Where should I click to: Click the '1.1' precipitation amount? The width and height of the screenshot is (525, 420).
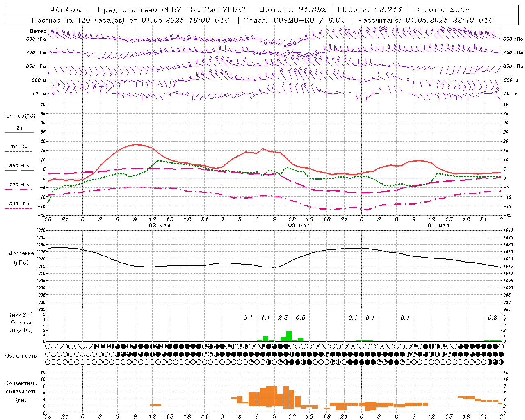click(266, 317)
